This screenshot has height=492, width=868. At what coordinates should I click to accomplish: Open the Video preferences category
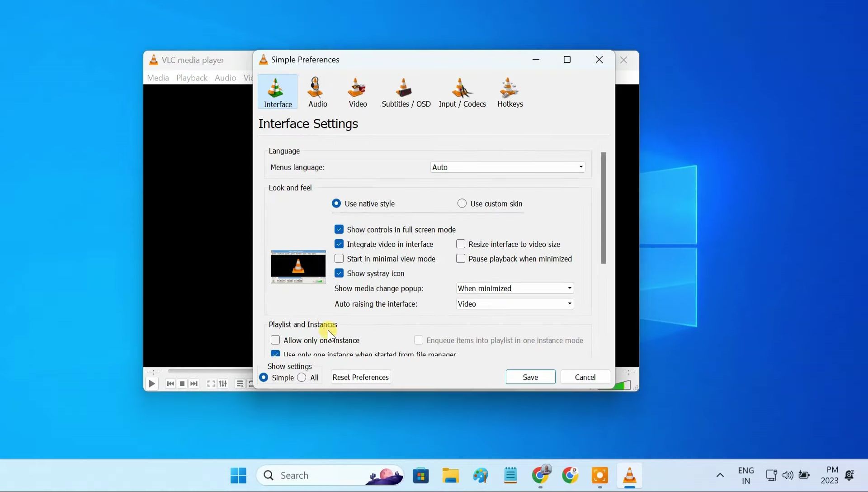[x=358, y=92]
